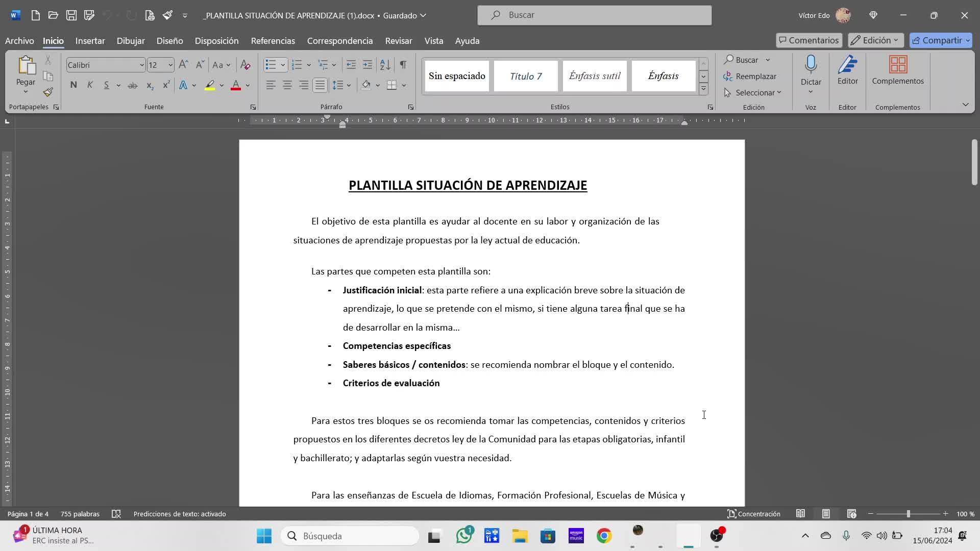
Task: Click the Strikethrough text icon
Action: 132,85
